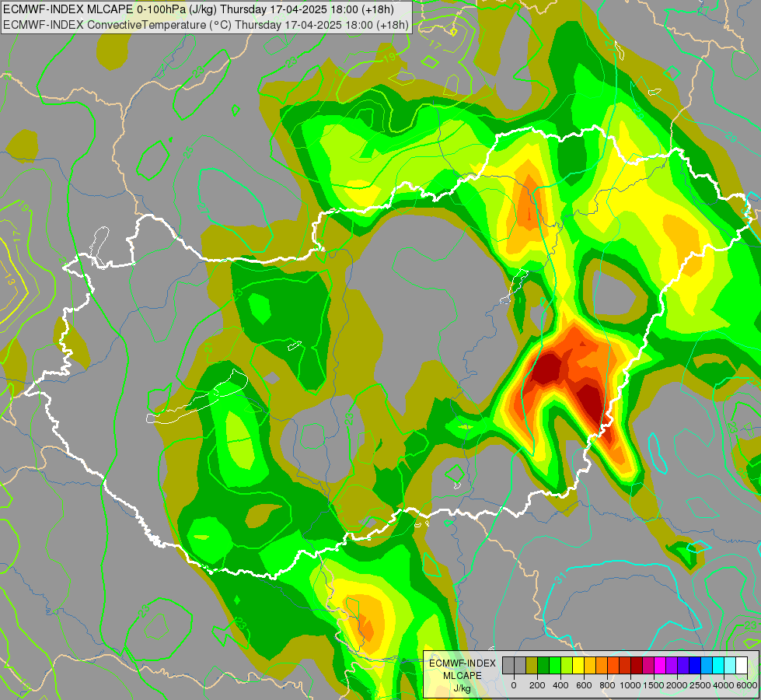Click the pure blue legend swatch left of 2500

696,665
